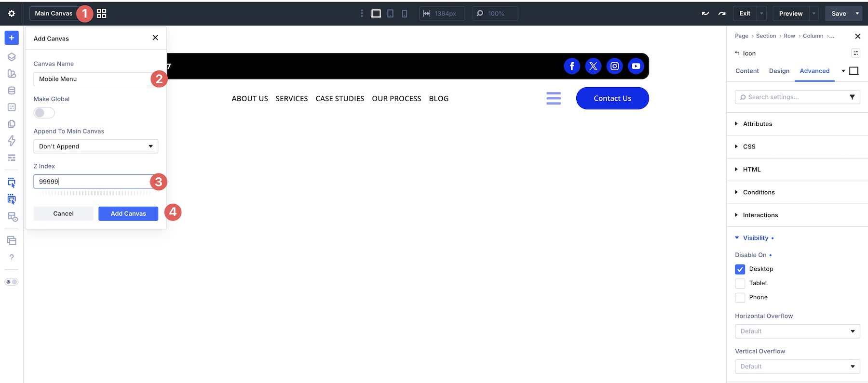This screenshot has height=383, width=868.
Task: Check the Phone disable-on checkbox
Action: (740, 298)
